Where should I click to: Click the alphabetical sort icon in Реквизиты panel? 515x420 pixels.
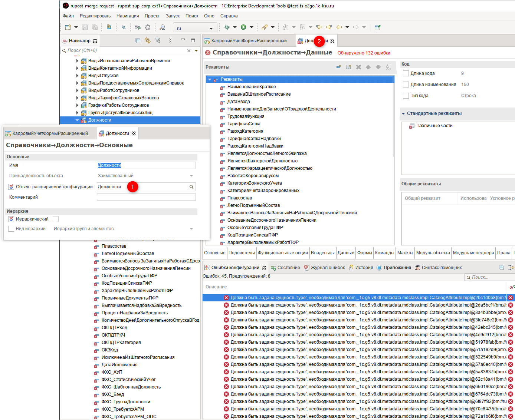pyautogui.click(x=388, y=67)
